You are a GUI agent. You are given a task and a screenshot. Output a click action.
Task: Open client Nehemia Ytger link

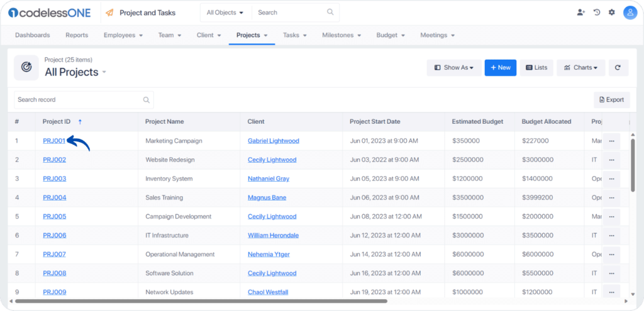coord(269,254)
